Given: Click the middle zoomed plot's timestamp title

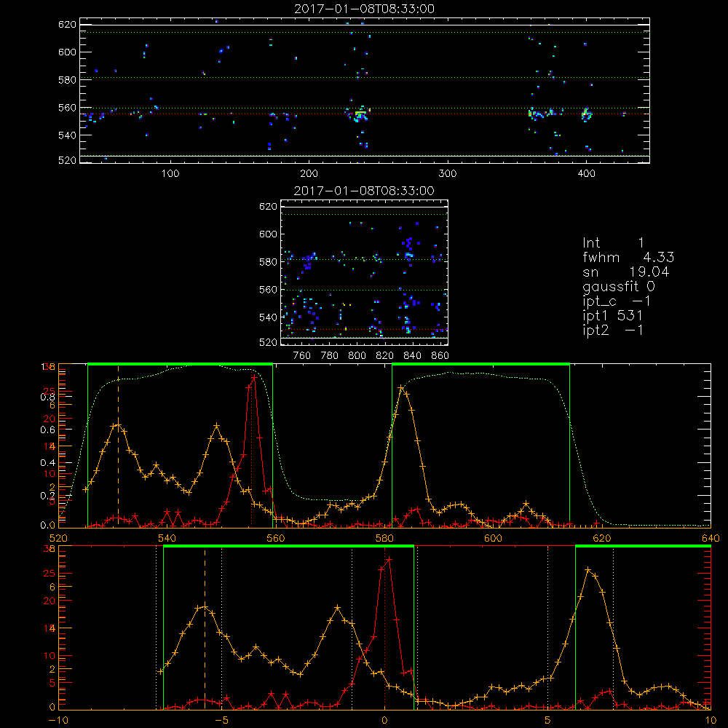Looking at the screenshot, I should tap(365, 191).
